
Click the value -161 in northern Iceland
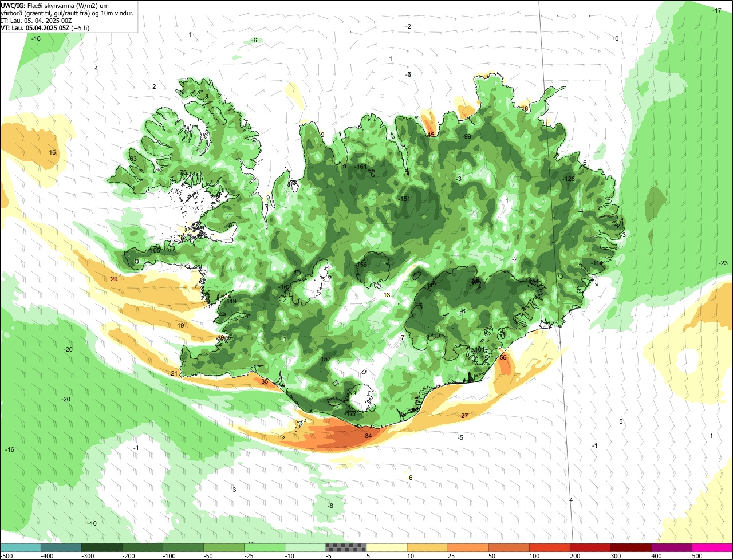point(361,167)
